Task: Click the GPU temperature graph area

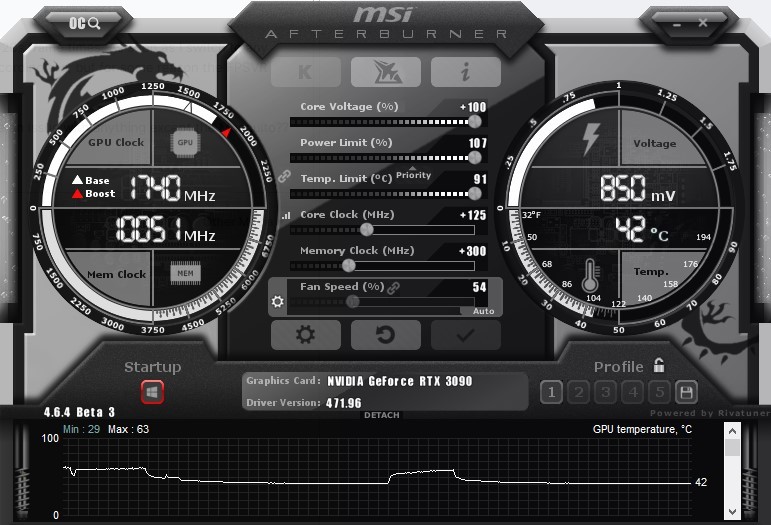Action: click(x=377, y=477)
